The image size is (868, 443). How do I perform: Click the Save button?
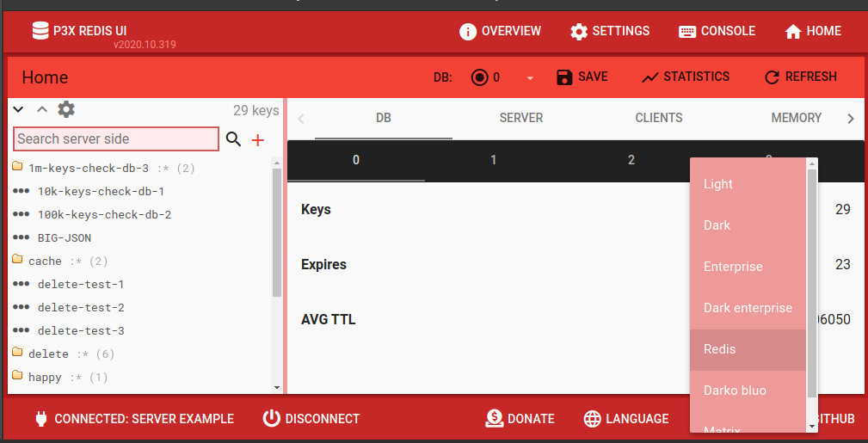[x=582, y=77]
